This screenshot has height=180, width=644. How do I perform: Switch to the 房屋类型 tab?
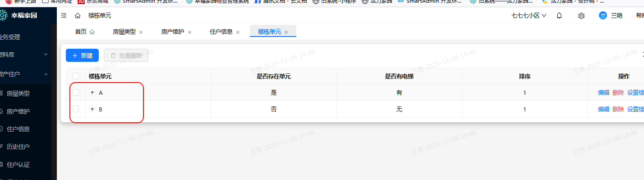(124, 32)
